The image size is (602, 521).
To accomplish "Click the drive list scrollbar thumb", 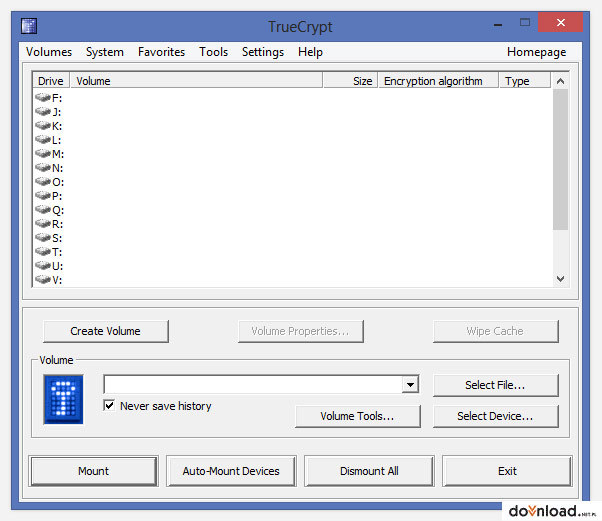I will tap(560, 159).
